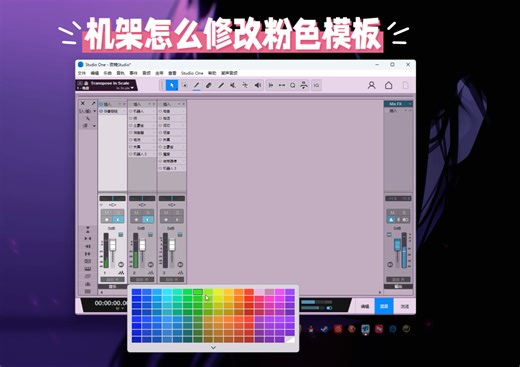
Task: Solo channel 2 with S button
Action: (148, 213)
